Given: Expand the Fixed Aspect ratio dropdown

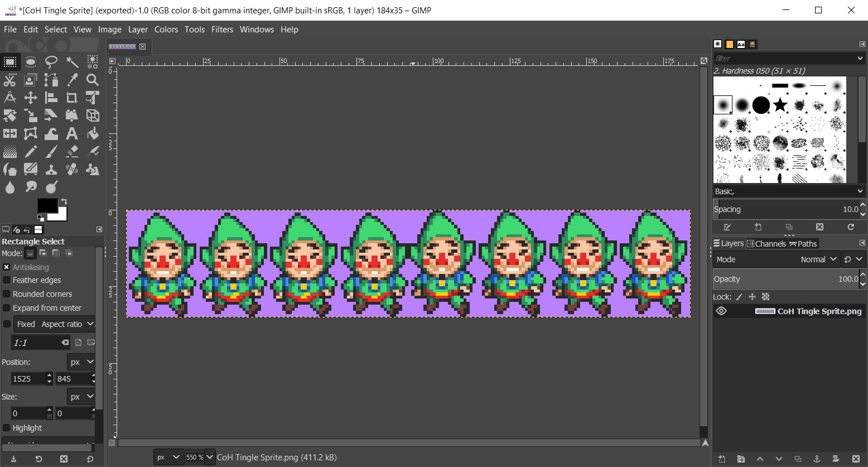Looking at the screenshot, I should tap(90, 324).
